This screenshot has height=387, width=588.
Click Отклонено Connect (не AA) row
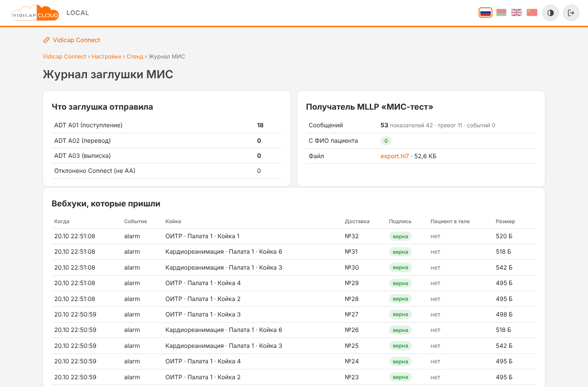[167, 171]
